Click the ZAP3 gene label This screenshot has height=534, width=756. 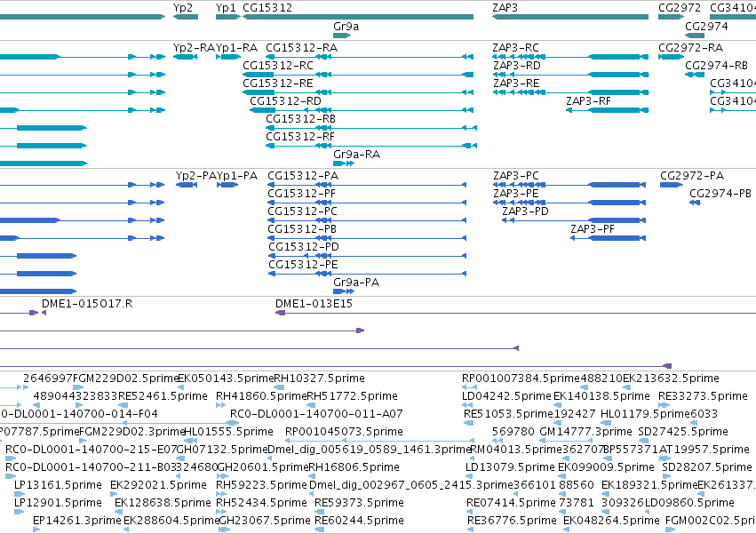pyautogui.click(x=505, y=8)
